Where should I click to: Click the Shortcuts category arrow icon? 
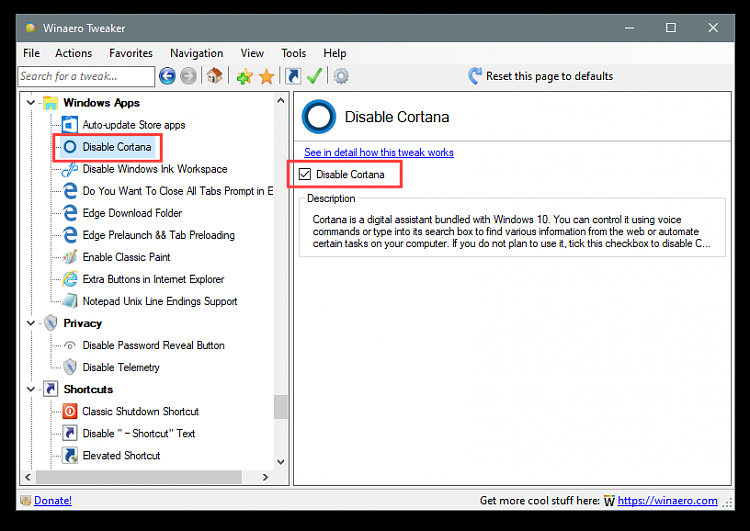pyautogui.click(x=51, y=389)
